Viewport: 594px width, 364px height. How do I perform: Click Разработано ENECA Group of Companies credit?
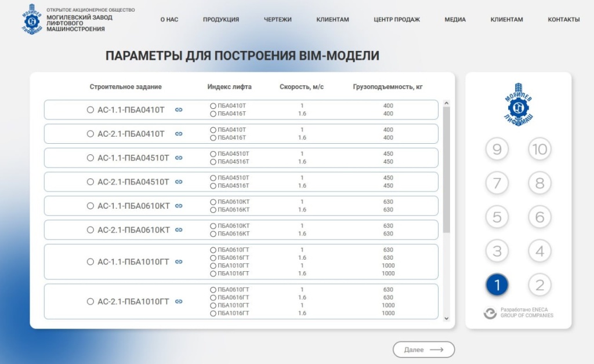[527, 312]
